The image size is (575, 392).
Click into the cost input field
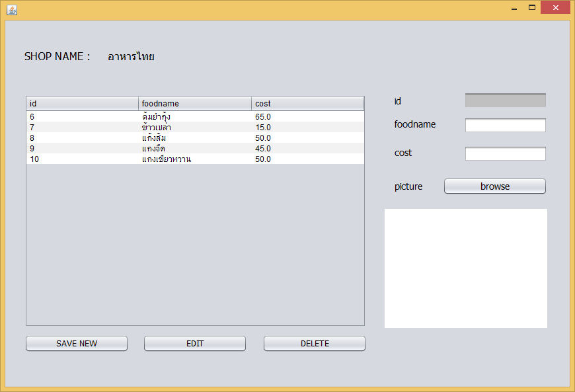505,153
